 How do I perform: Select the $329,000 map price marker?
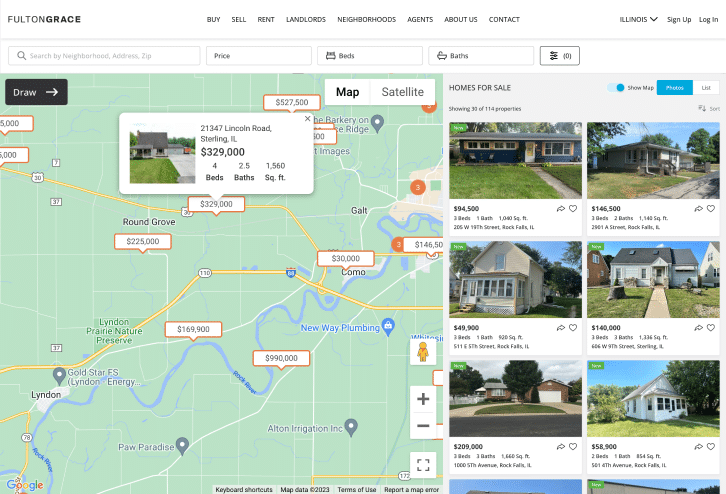(216, 204)
